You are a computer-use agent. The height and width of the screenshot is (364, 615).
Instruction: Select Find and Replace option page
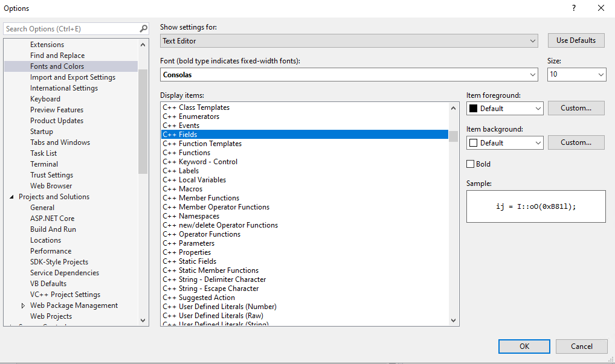pos(57,56)
